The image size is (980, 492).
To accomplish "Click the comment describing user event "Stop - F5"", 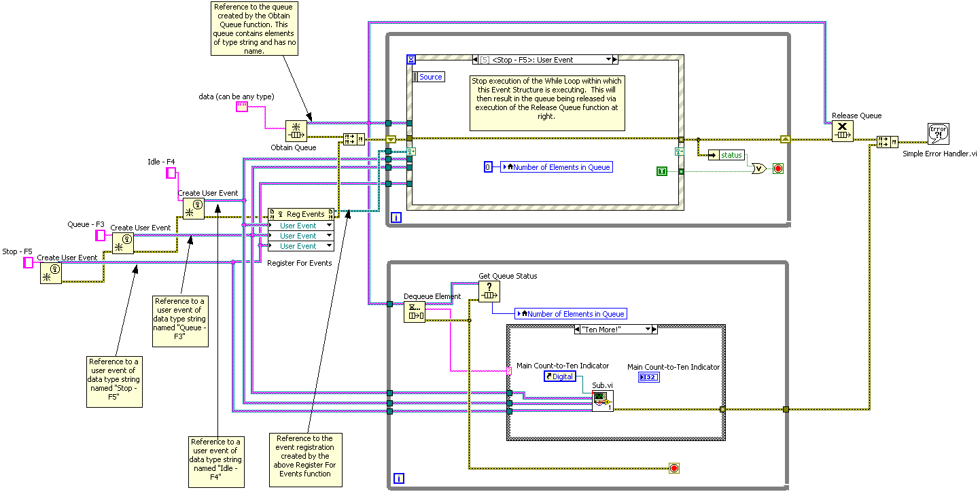I will [114, 381].
